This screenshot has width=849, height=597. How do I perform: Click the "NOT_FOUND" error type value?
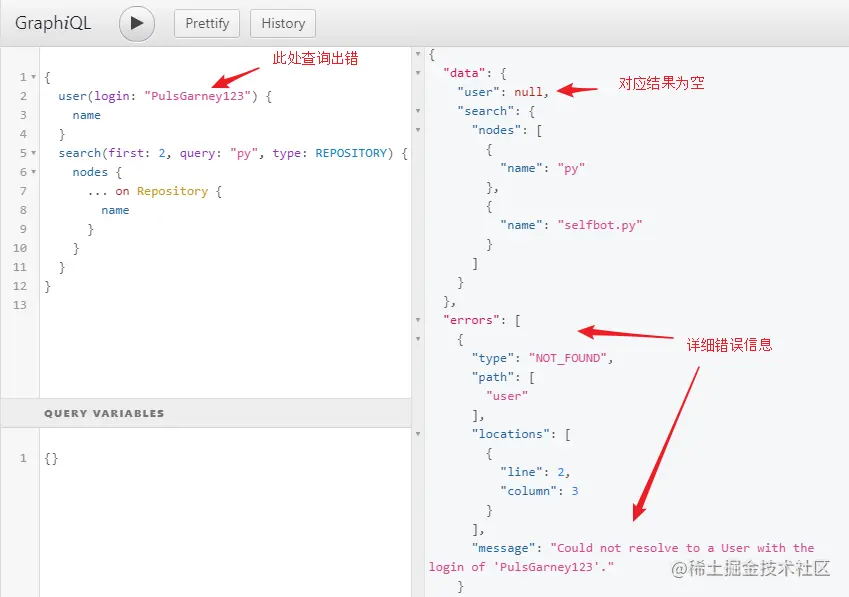pyautogui.click(x=568, y=358)
